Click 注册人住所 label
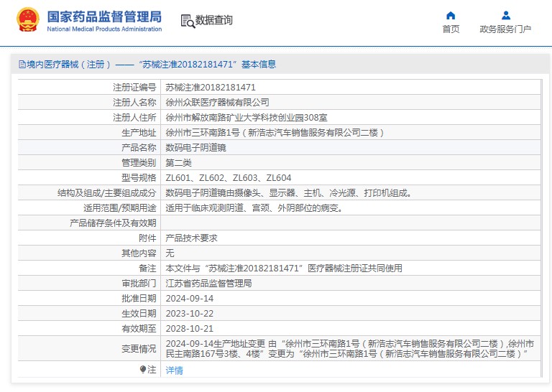Screen dimensions: 552x392 134,118
